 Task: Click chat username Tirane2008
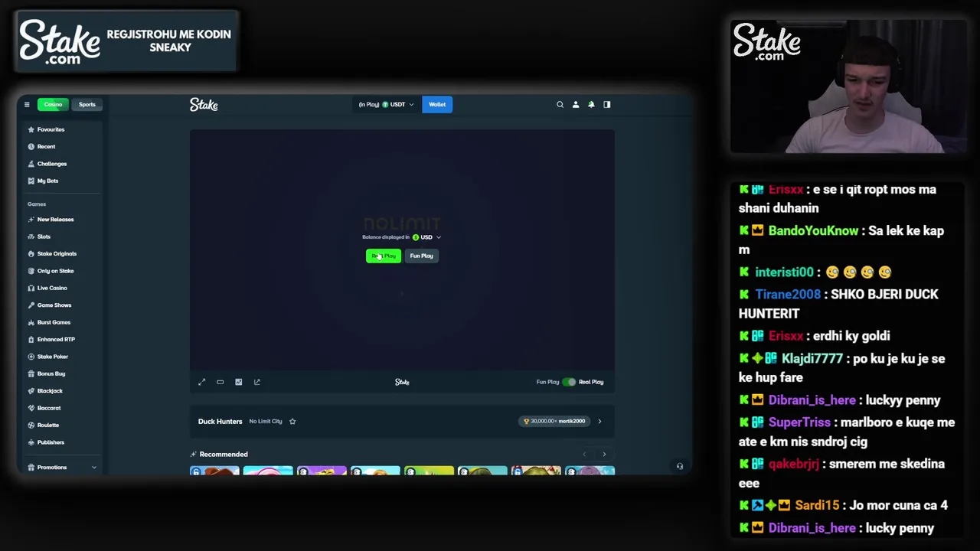coord(788,295)
